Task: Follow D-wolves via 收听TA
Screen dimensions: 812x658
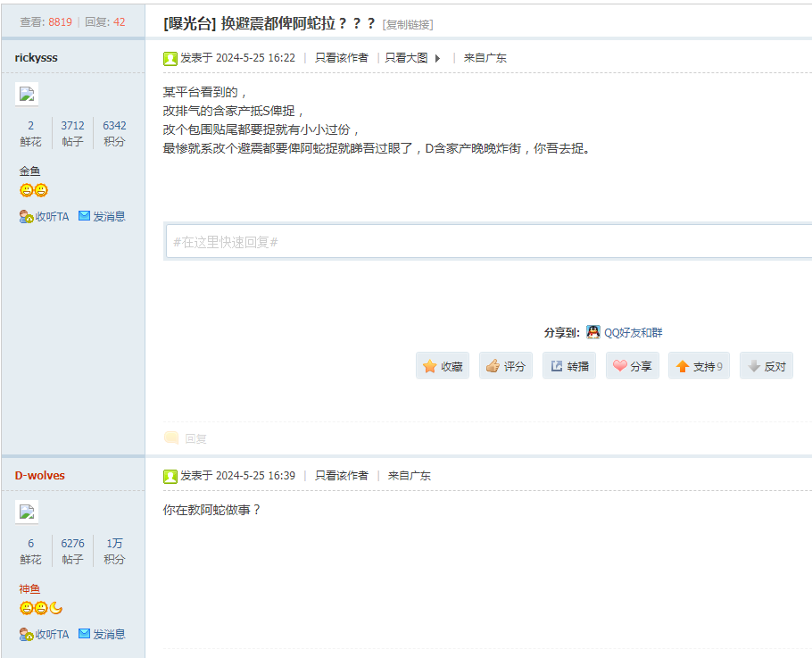Action: (45, 634)
